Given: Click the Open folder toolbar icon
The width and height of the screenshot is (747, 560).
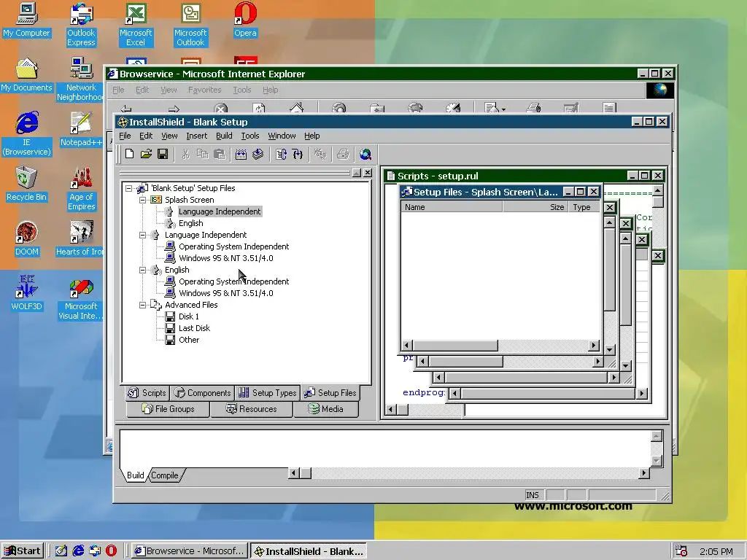Looking at the screenshot, I should [146, 155].
